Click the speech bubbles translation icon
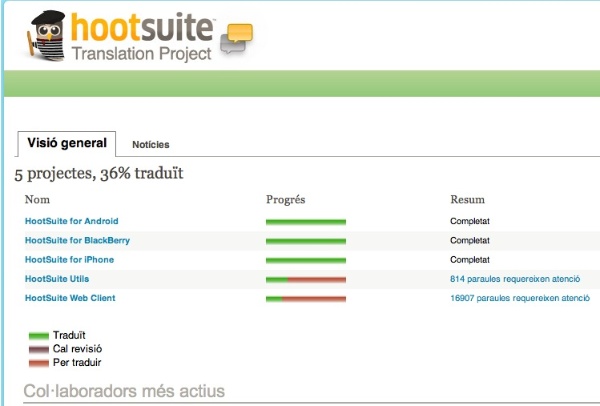The width and height of the screenshot is (600, 406). point(236,39)
